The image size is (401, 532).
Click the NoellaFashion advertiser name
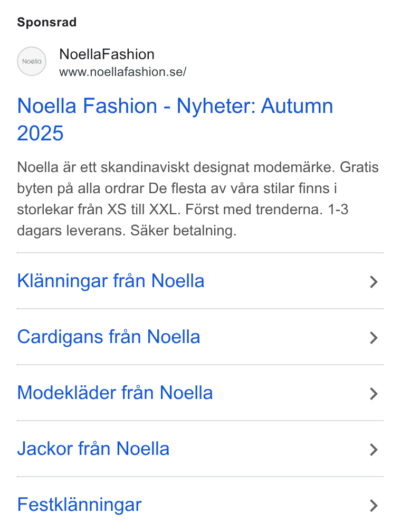coord(107,54)
